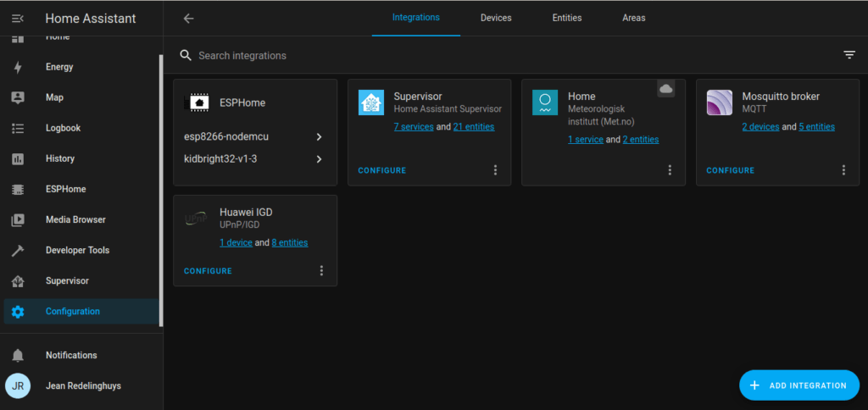Image resolution: width=868 pixels, height=410 pixels.
Task: Click the Supervisor integration logo
Action: click(371, 102)
